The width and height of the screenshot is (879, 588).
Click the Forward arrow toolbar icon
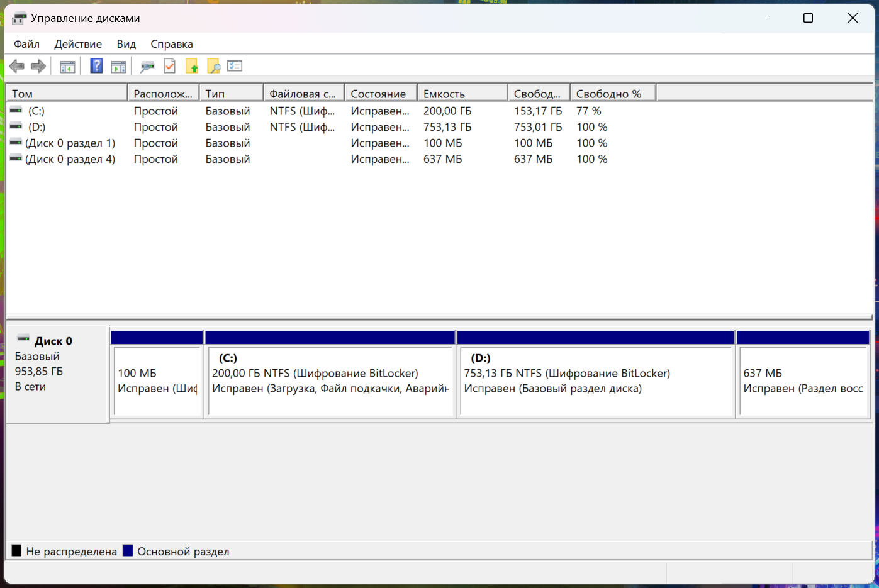(38, 66)
